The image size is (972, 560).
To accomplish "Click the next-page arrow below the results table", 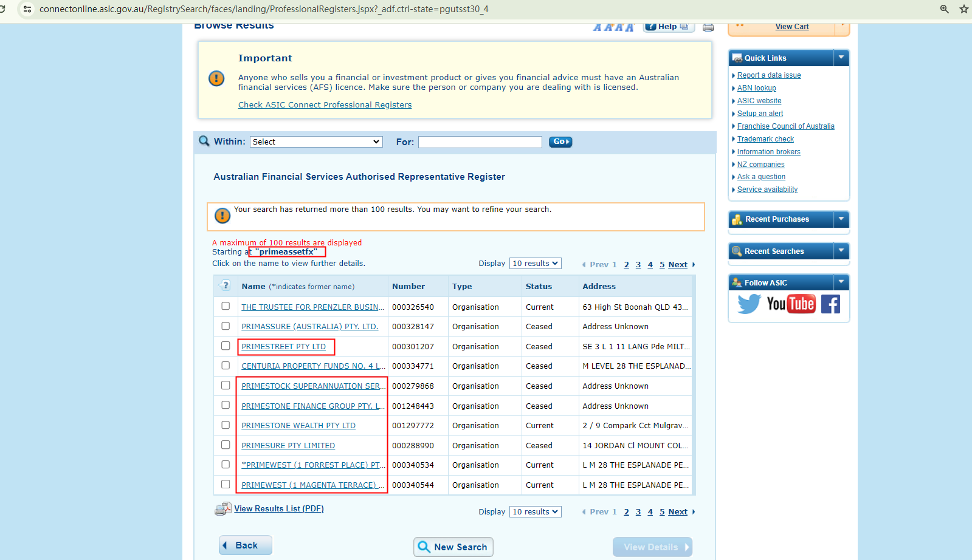I will [x=694, y=512].
